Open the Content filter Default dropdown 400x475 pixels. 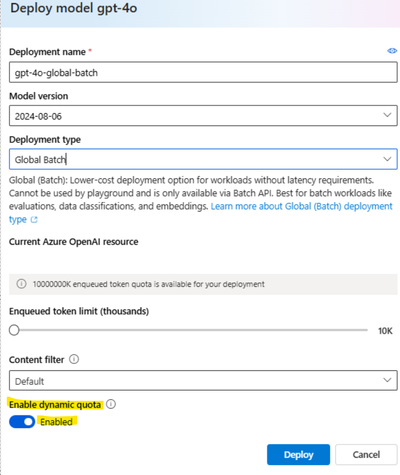click(x=203, y=380)
